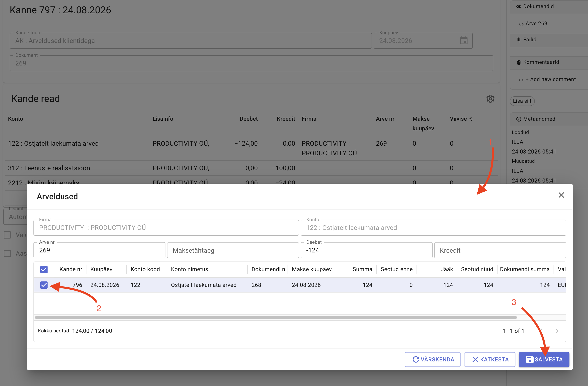Open the Konto 122 combo box

pos(433,228)
